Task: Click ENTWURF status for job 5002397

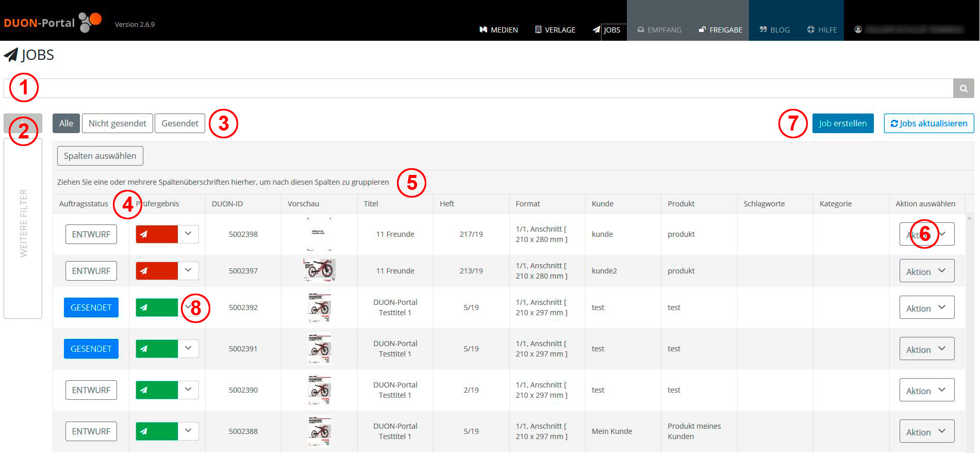Action: 91,271
